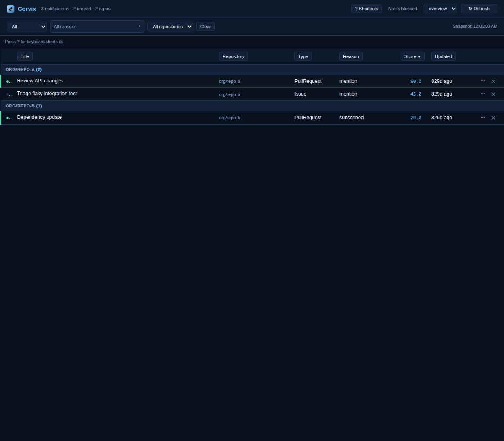This screenshot has height=441, width=504.
Task: Open more actions for Dependency update
Action: pos(483,118)
